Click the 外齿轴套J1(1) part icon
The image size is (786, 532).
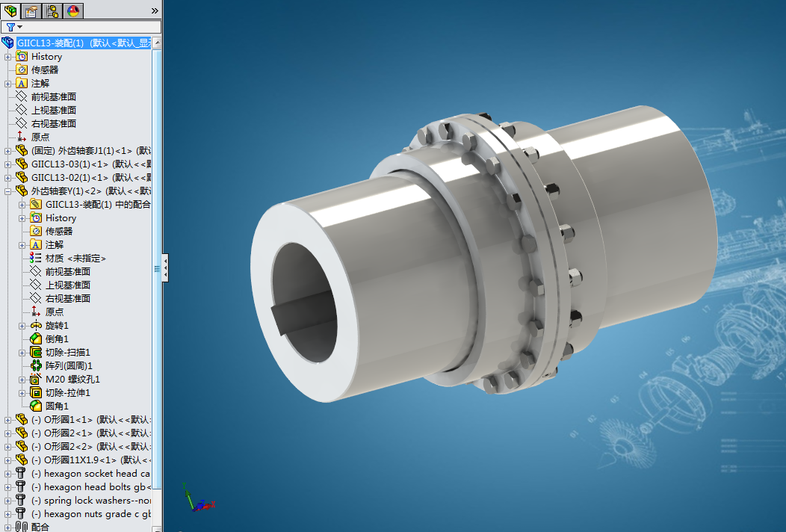[x=22, y=150]
